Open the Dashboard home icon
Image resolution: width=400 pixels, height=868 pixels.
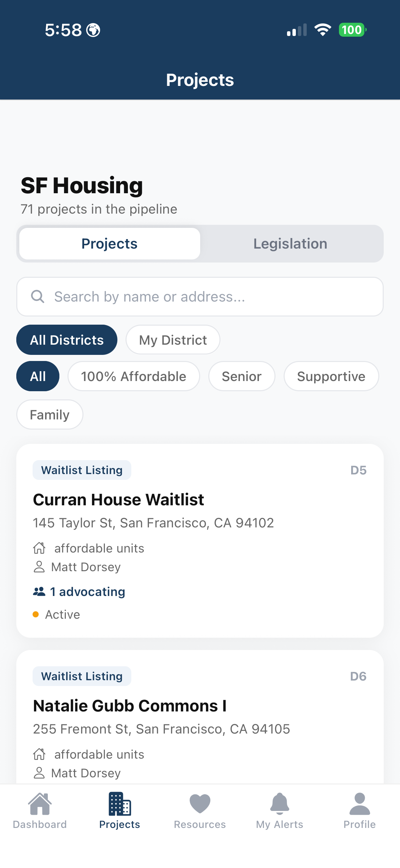(40, 804)
